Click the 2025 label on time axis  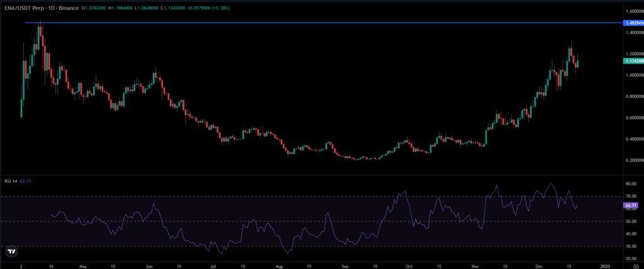tap(606, 266)
